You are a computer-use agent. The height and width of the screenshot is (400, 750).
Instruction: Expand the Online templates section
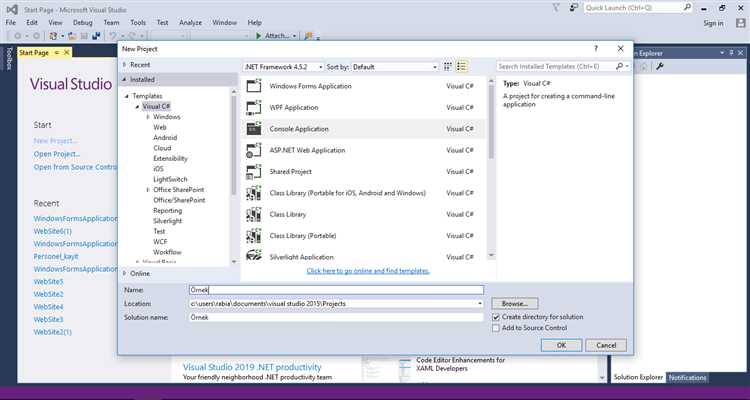(124, 272)
